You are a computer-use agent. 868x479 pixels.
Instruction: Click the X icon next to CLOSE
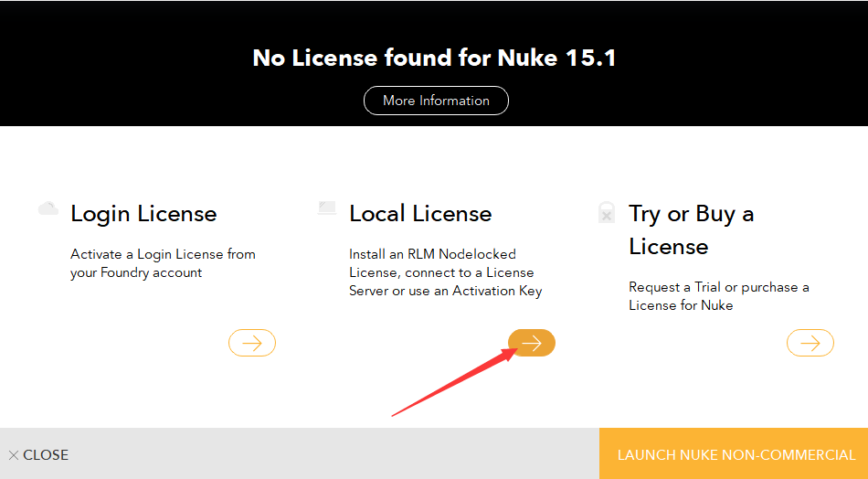(x=14, y=455)
